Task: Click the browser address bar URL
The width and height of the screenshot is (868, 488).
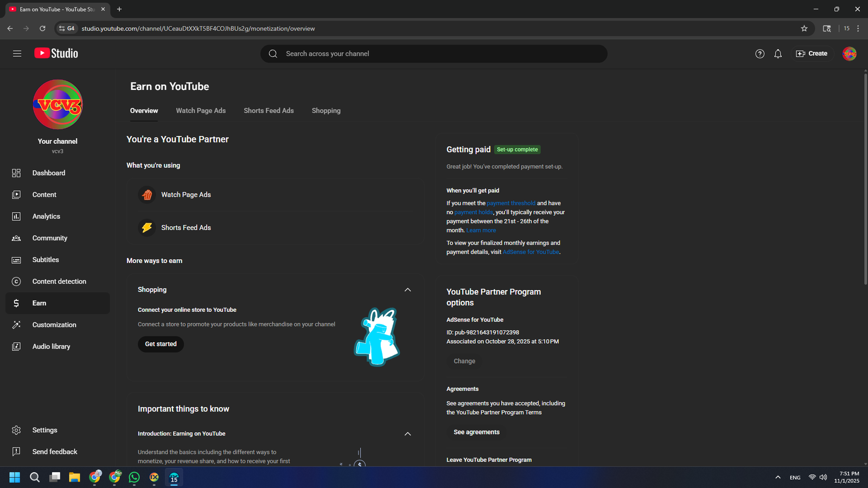Action: (199, 29)
